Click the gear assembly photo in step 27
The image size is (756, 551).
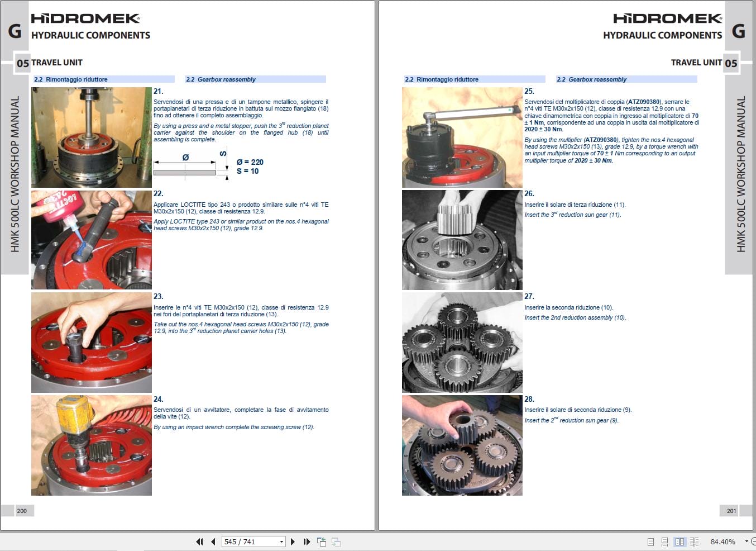coord(462,342)
